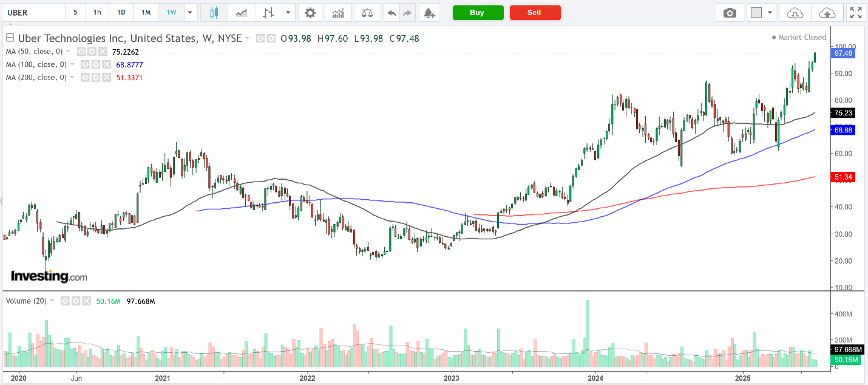Viewport: 868px width, 385px height.
Task: Select the candlestick chart type icon
Action: click(x=213, y=12)
